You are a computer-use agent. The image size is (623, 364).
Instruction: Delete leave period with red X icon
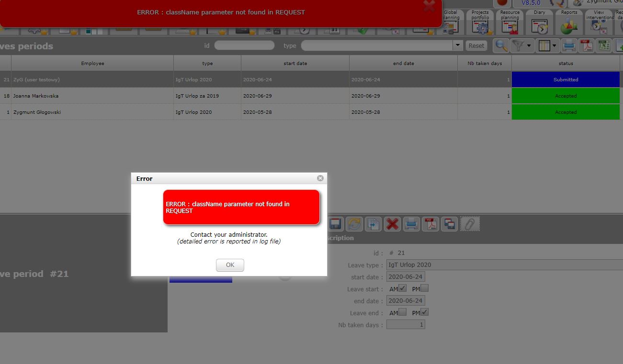tap(392, 224)
